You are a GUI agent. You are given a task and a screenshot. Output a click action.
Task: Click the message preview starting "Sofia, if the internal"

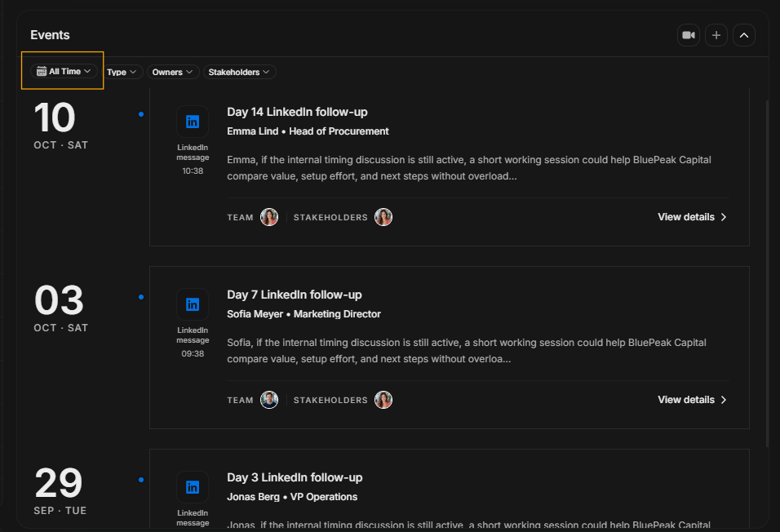coord(467,350)
